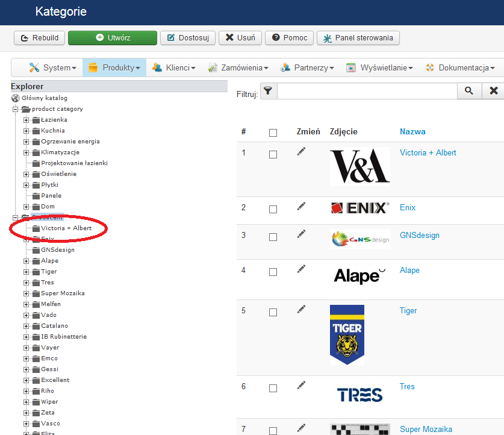Expand the Dom tree node
This screenshot has height=435, width=504.
tap(26, 207)
